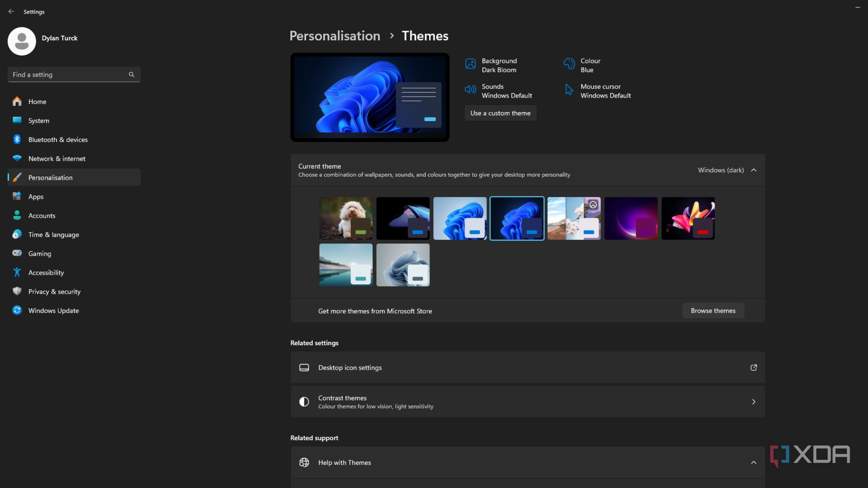Viewport: 868px width, 488px height.
Task: Open Contrast themes chevron
Action: [754, 402]
